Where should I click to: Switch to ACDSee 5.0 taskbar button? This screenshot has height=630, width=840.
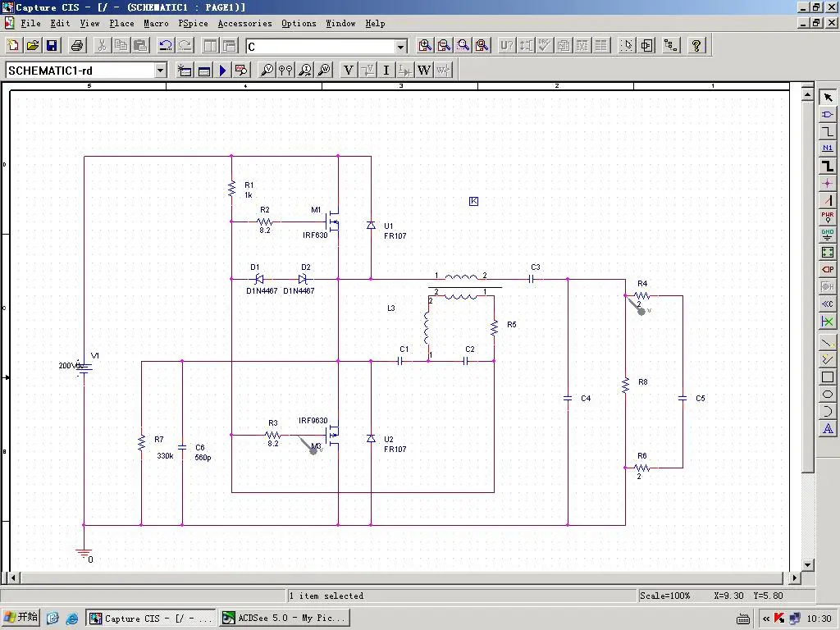[285, 618]
